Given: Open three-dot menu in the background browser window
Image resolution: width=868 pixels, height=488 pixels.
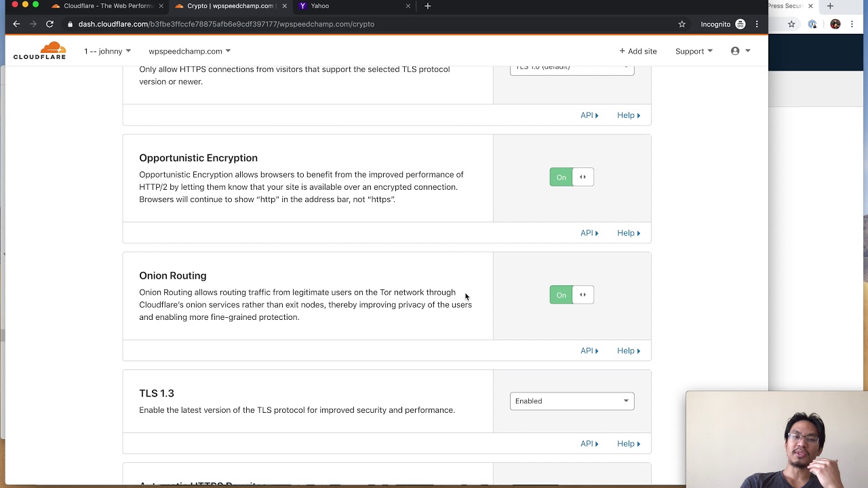Looking at the screenshot, I should (x=852, y=24).
